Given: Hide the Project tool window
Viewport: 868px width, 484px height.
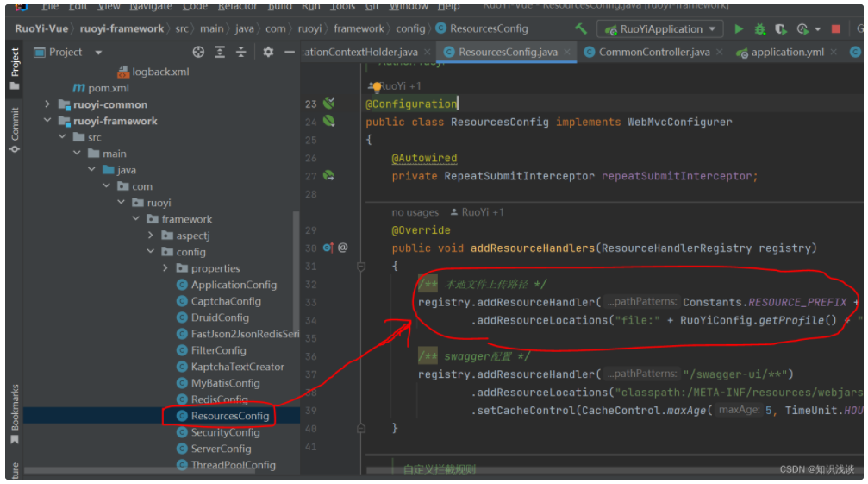Looking at the screenshot, I should coord(289,52).
